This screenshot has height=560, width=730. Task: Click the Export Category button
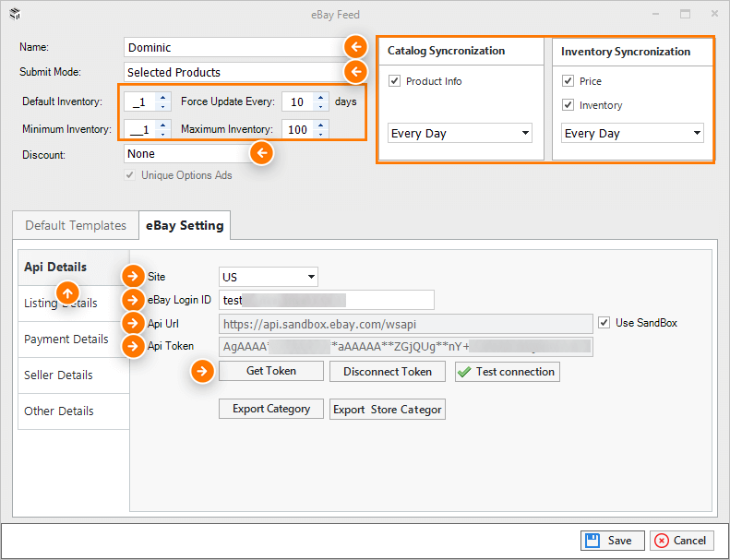(x=271, y=409)
